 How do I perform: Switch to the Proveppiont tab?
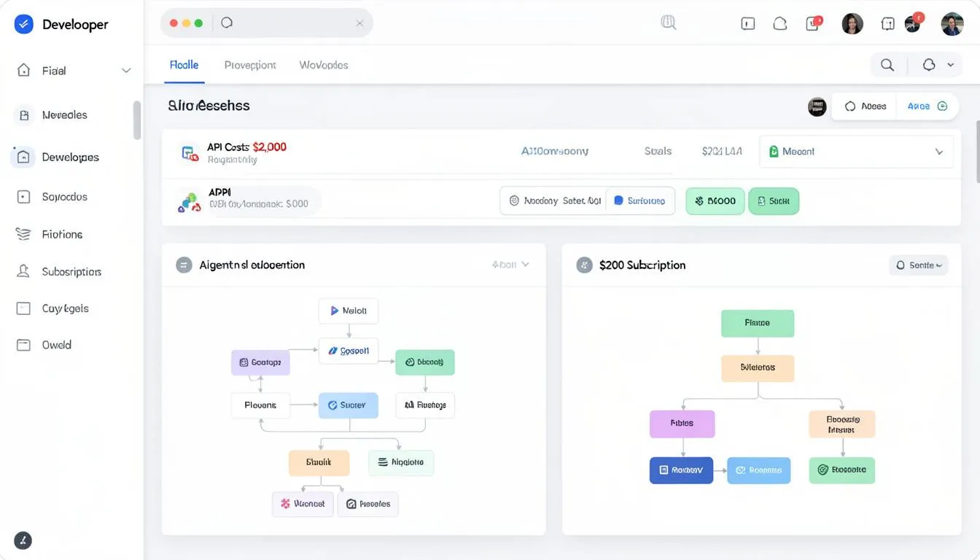250,65
